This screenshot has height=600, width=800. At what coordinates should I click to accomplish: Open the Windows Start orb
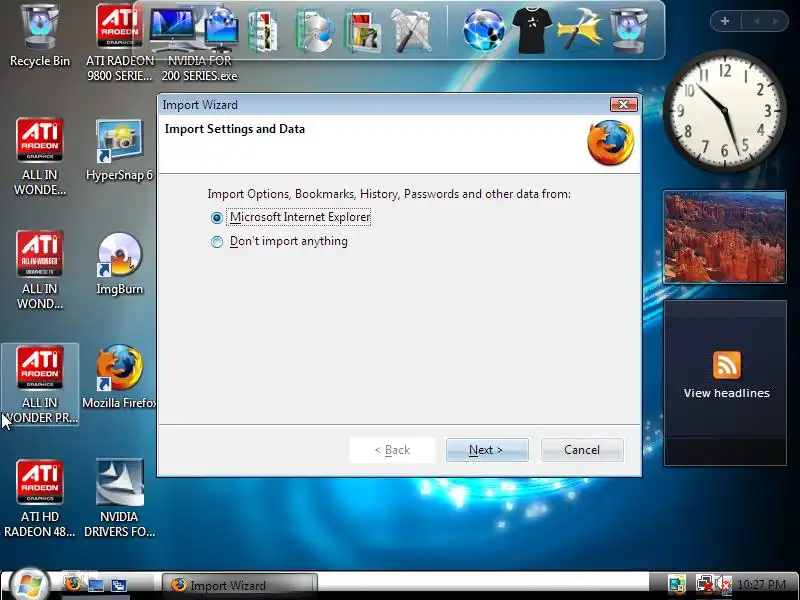[x=30, y=584]
